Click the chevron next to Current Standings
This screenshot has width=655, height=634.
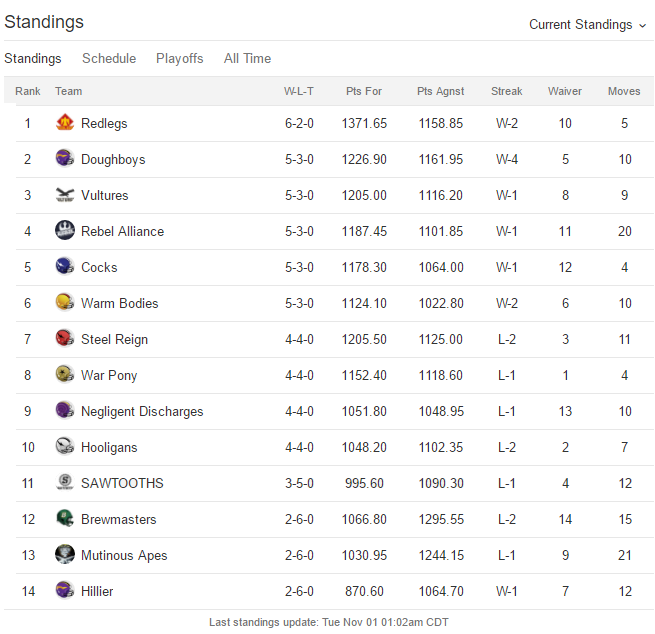[x=642, y=26]
